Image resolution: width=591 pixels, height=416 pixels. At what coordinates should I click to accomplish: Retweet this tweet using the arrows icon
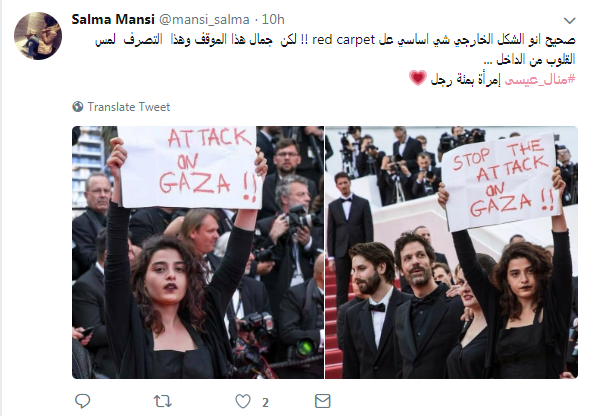(163, 401)
